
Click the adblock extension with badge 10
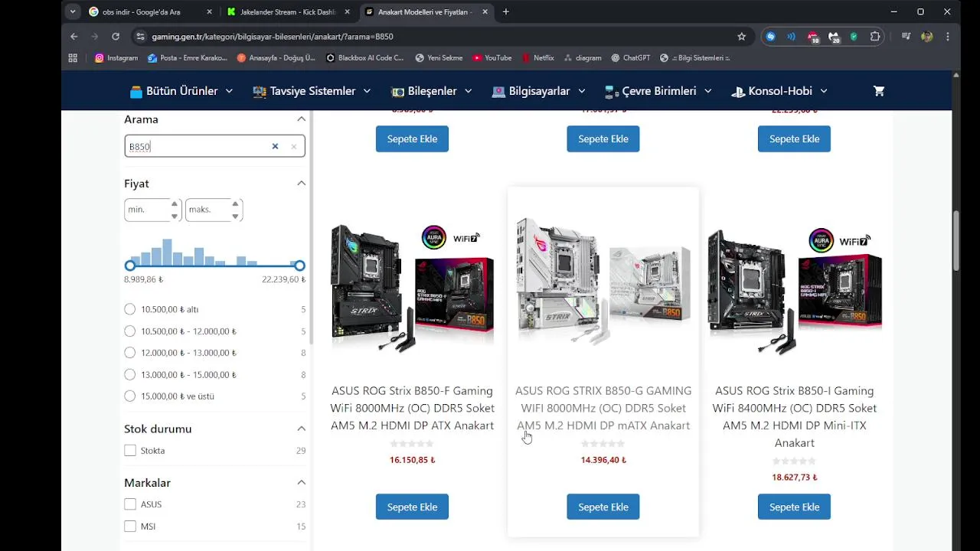[812, 37]
